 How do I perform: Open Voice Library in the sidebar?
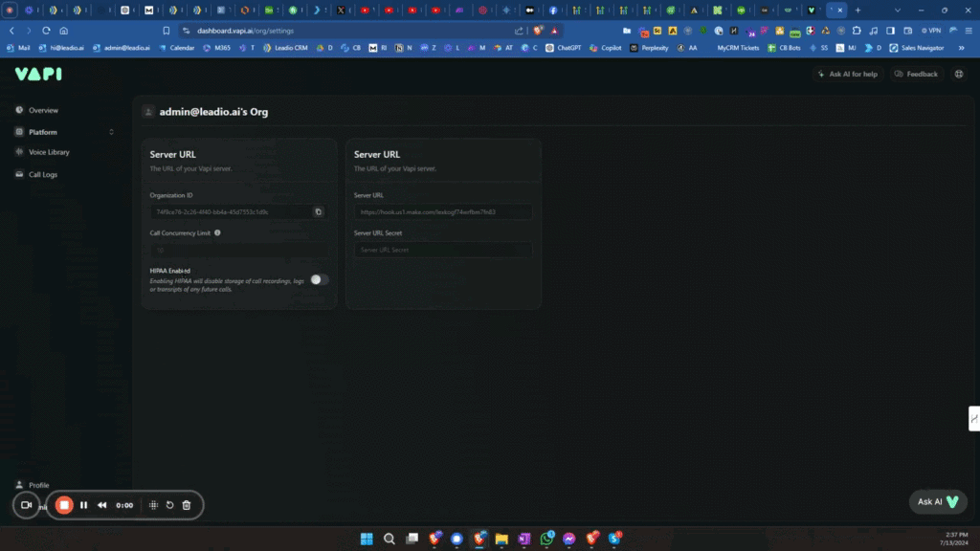click(x=49, y=152)
